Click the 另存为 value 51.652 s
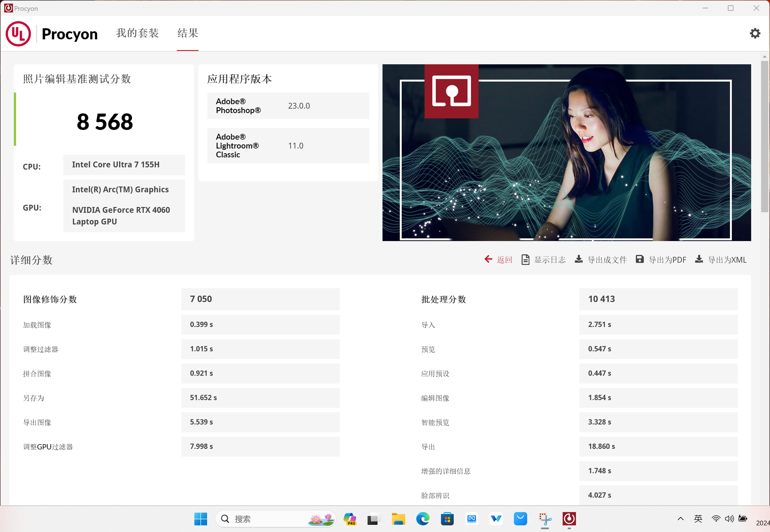Screen dimensions: 770x532 pyautogui.click(x=261, y=398)
